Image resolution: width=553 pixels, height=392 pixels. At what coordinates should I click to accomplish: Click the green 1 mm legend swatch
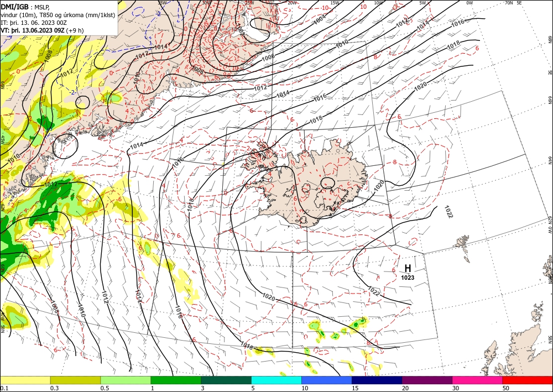click(176, 380)
